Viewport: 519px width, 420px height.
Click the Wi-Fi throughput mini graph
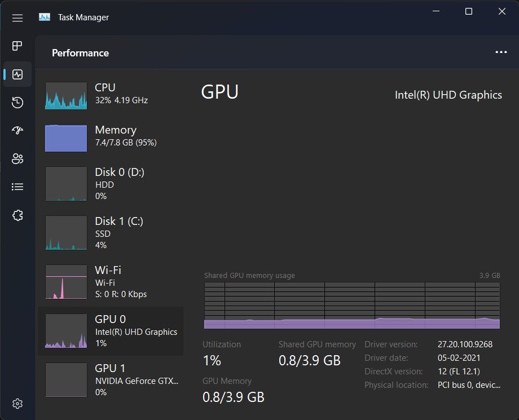coord(66,282)
